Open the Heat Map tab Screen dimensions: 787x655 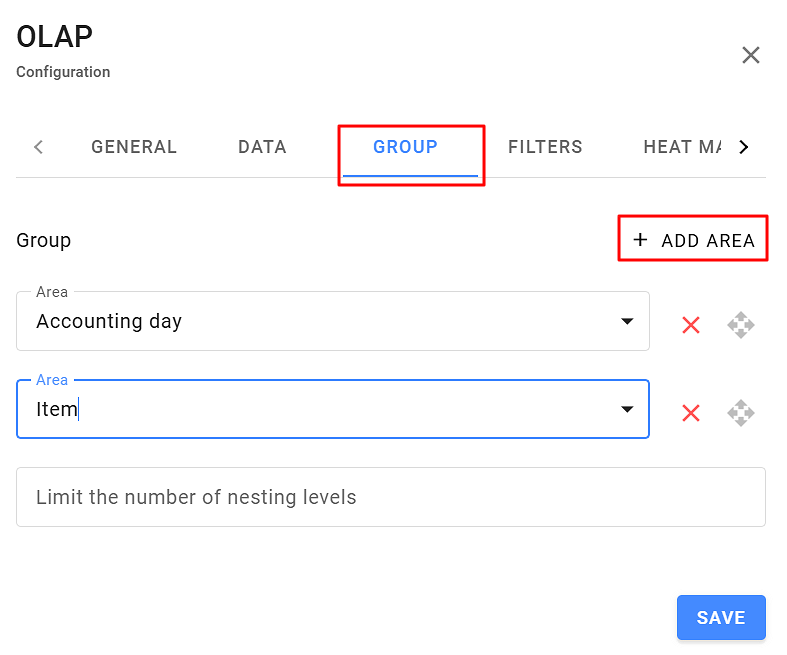click(x=682, y=147)
